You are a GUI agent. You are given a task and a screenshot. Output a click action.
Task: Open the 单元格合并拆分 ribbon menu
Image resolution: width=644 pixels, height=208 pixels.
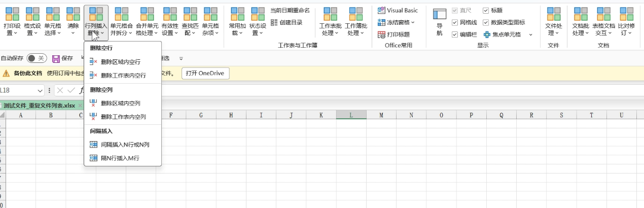point(122,21)
